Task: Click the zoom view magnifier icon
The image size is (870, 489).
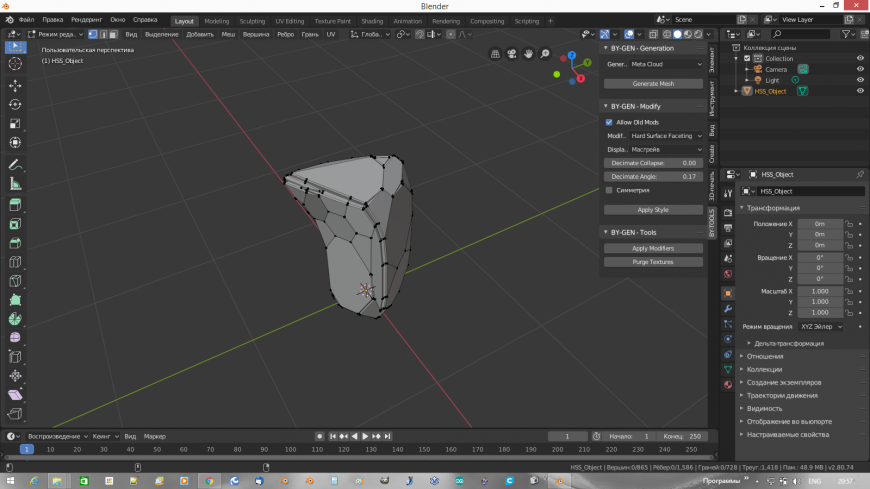Action: tap(545, 53)
